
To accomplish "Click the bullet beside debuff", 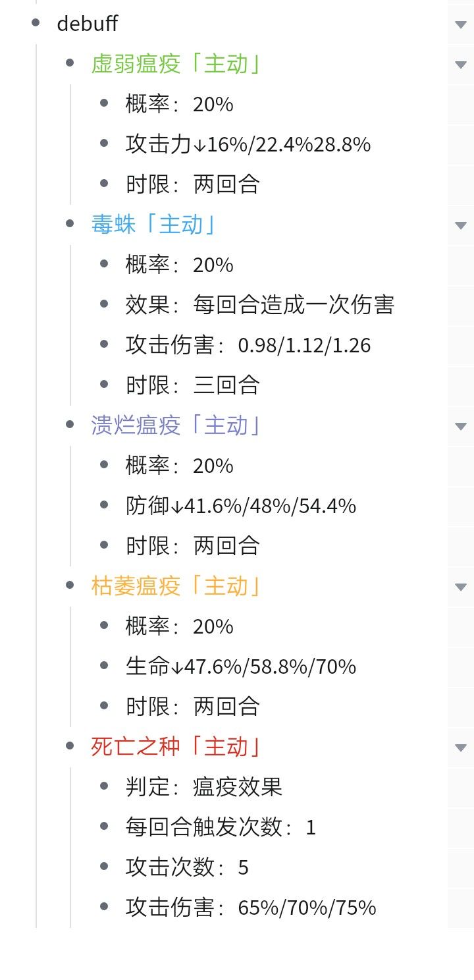I will click(x=36, y=24).
